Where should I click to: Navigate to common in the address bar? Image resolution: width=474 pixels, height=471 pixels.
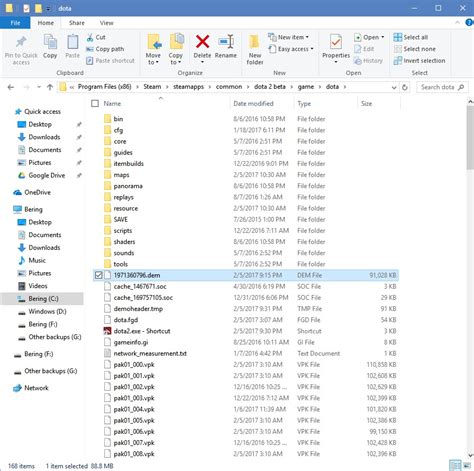(x=229, y=87)
